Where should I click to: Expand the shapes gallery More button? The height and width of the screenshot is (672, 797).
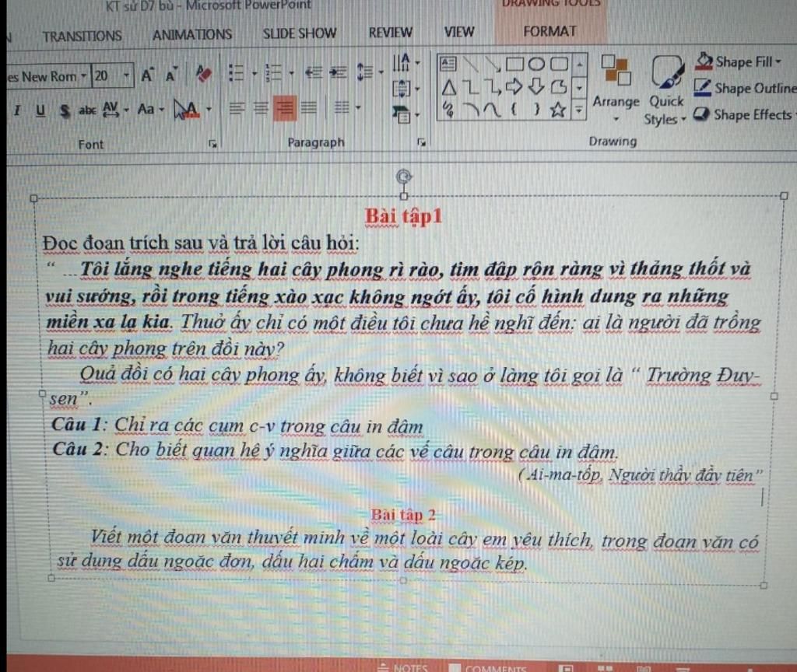pyautogui.click(x=578, y=109)
